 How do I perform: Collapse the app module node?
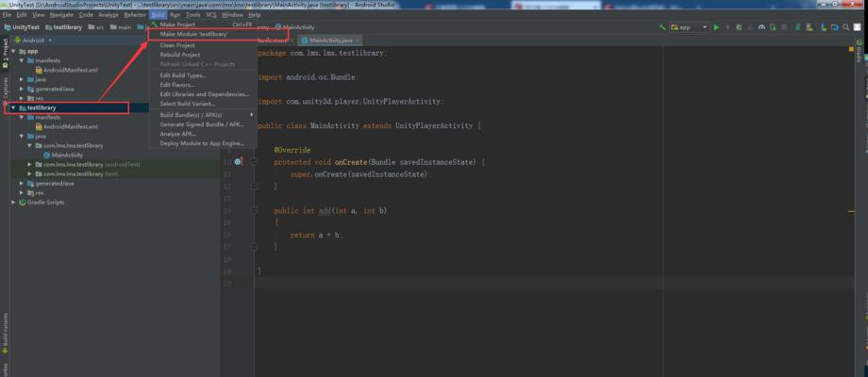(x=13, y=51)
